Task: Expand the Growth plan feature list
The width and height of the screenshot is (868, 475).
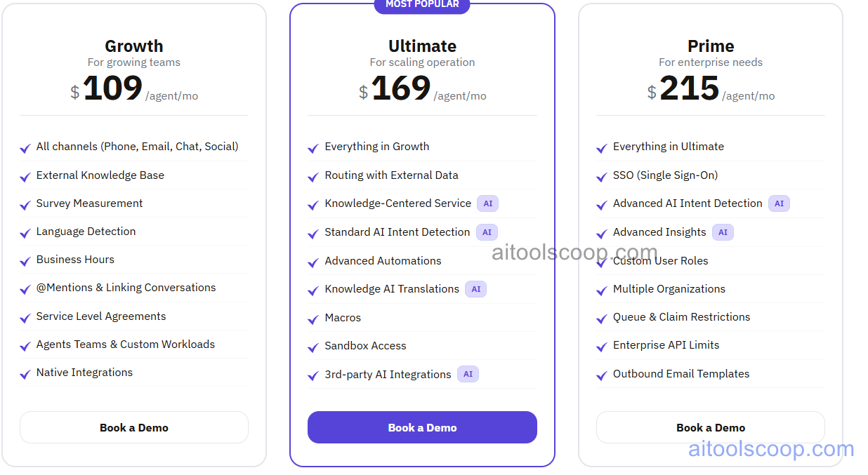Action: coord(133,260)
